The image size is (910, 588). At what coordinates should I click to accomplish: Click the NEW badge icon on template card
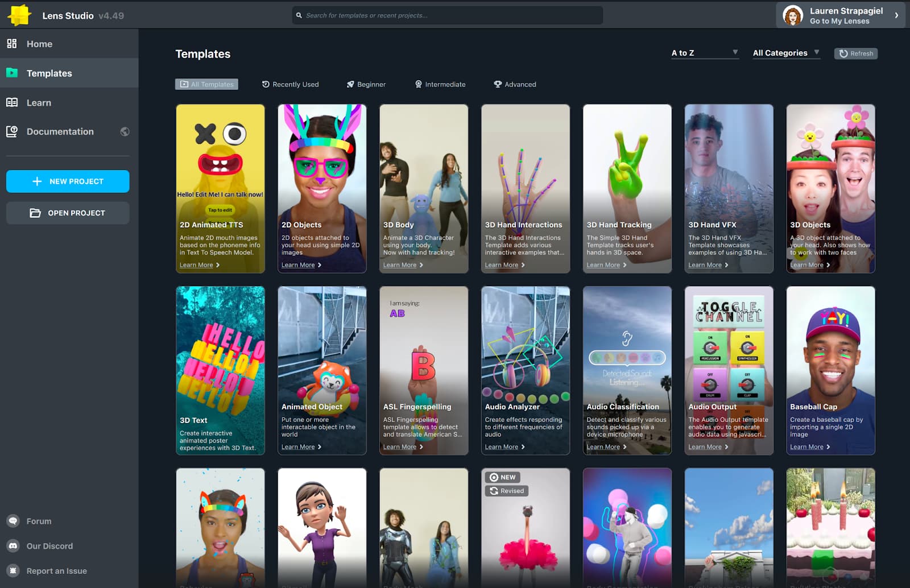tap(494, 477)
